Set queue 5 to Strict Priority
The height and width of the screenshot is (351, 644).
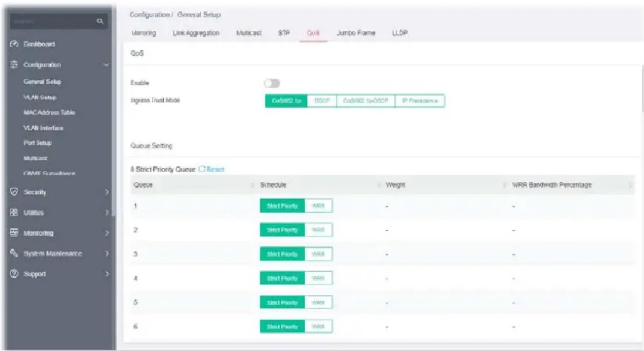[x=282, y=302]
